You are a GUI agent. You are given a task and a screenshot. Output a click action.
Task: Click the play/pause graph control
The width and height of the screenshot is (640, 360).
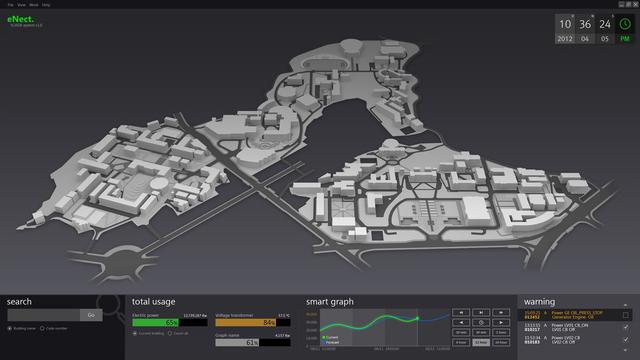point(481,313)
